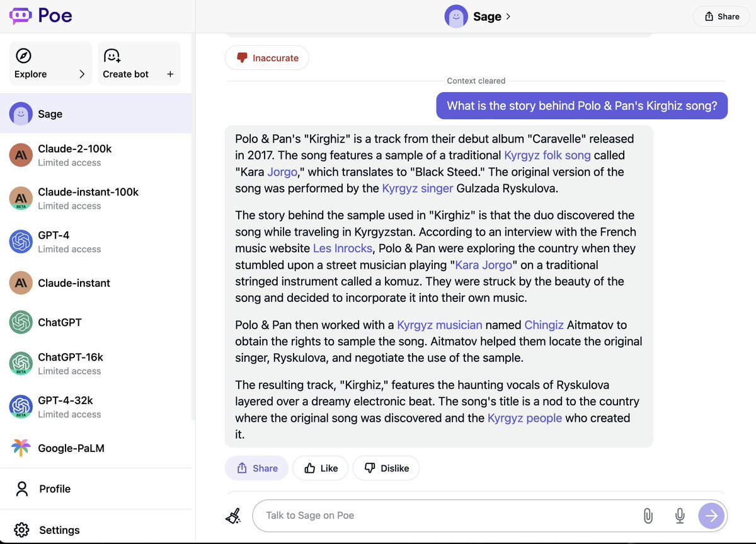Mark the response as Inaccurate
756x544 pixels.
coord(266,57)
